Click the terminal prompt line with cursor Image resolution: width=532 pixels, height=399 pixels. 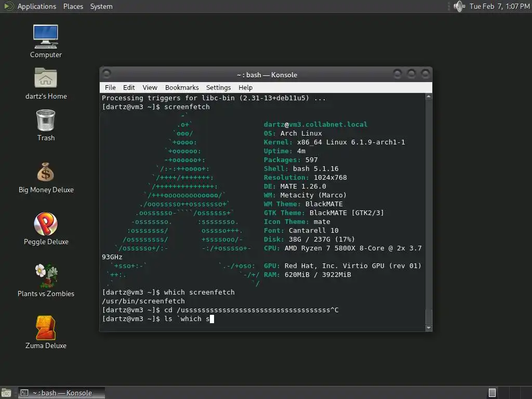[x=158, y=318]
